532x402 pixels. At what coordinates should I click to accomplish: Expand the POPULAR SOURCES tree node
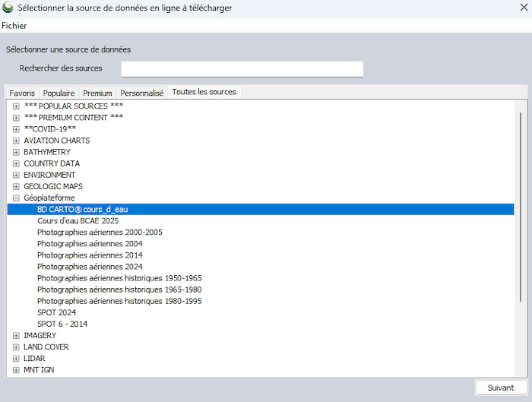(x=16, y=106)
